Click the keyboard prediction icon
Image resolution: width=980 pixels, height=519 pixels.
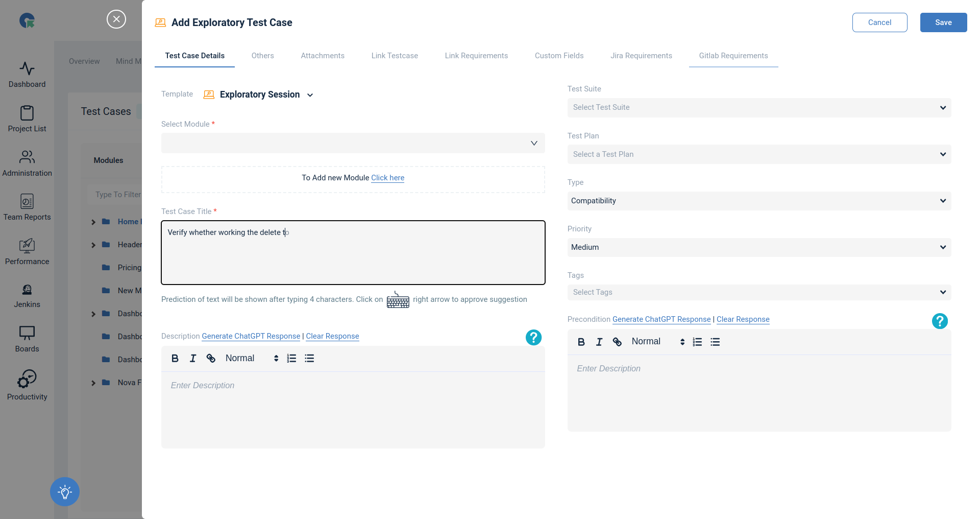[398, 300]
